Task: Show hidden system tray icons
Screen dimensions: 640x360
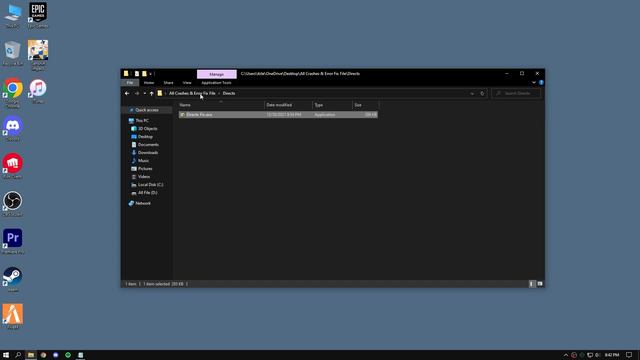Action: pos(566,355)
